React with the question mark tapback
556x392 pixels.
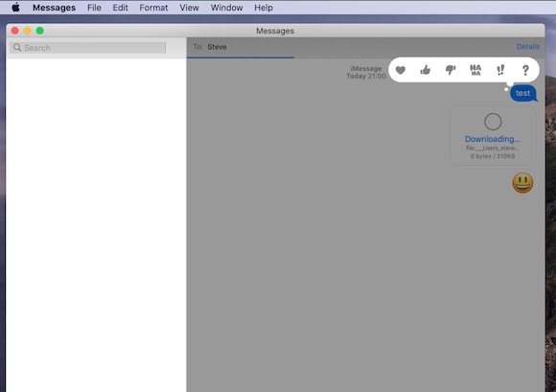[525, 70]
